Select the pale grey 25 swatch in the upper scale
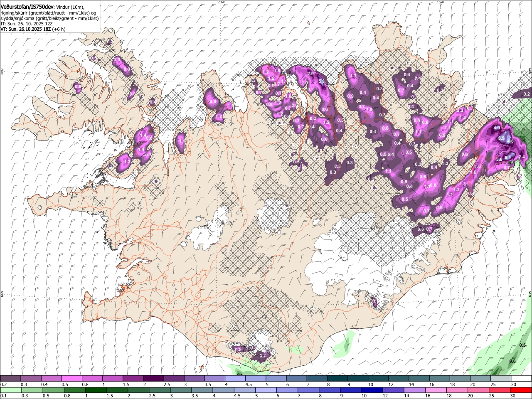The image size is (532, 399). click(x=500, y=379)
